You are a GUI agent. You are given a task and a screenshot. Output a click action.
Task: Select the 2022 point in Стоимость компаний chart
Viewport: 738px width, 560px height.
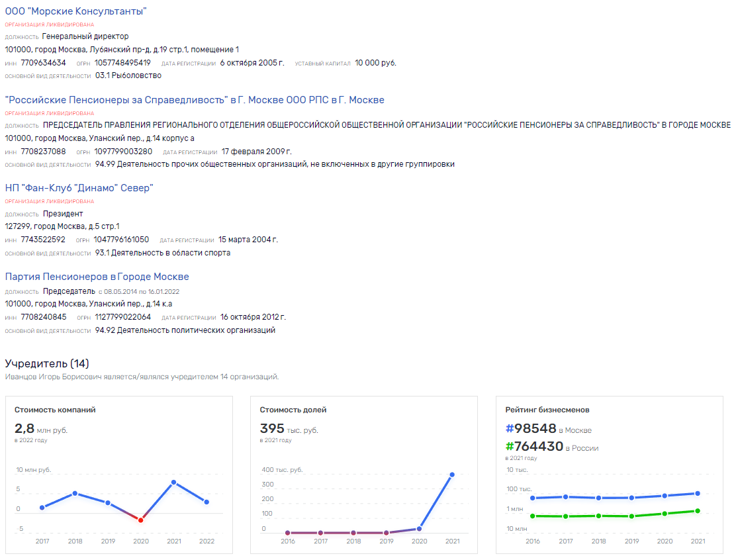(207, 502)
